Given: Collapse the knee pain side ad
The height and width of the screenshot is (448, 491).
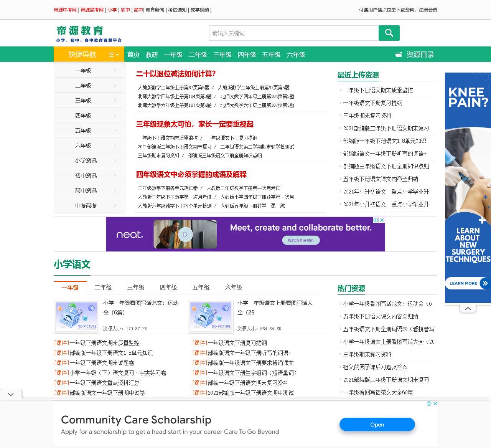Looking at the screenshot, I should click(x=468, y=308).
